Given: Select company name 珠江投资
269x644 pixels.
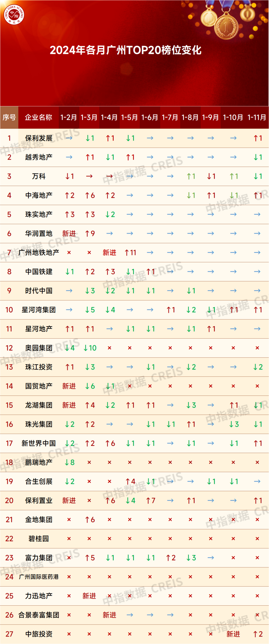Looking at the screenshot, I should pyautogui.click(x=39, y=367).
